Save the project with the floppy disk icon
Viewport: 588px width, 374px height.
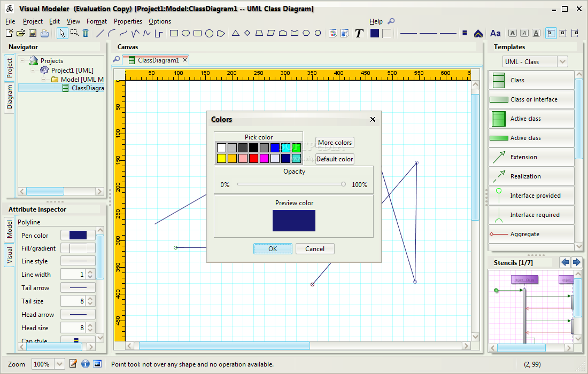pyautogui.click(x=33, y=33)
